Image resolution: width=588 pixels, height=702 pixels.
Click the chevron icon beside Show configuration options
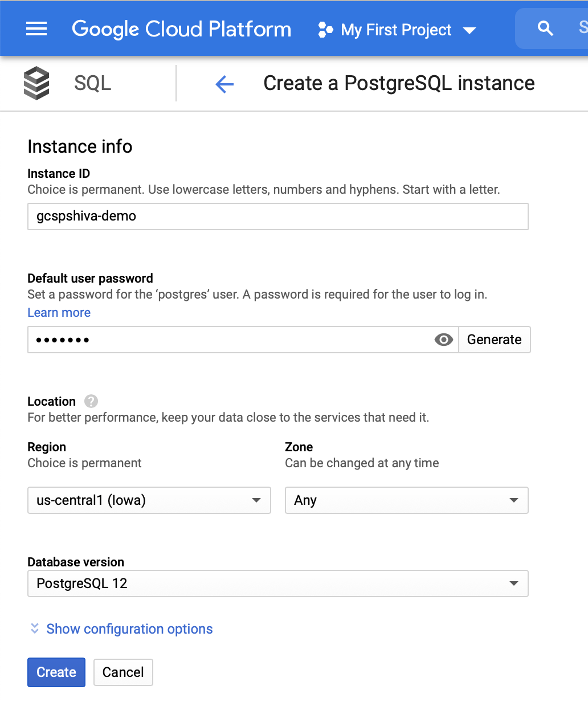[34, 628]
